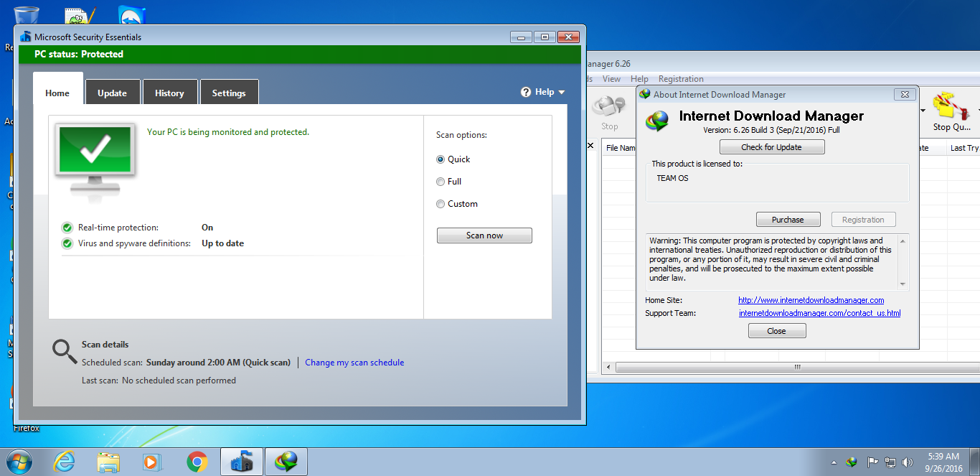Screen dimensions: 980x476
Task: Click the File Name column header
Action: [621, 148]
